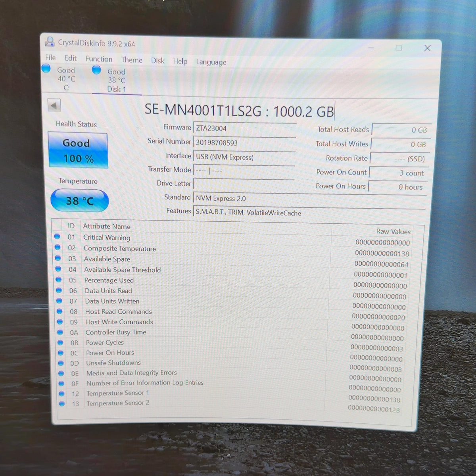476x476 pixels.
Task: Click the ID column header
Action: [x=71, y=226]
